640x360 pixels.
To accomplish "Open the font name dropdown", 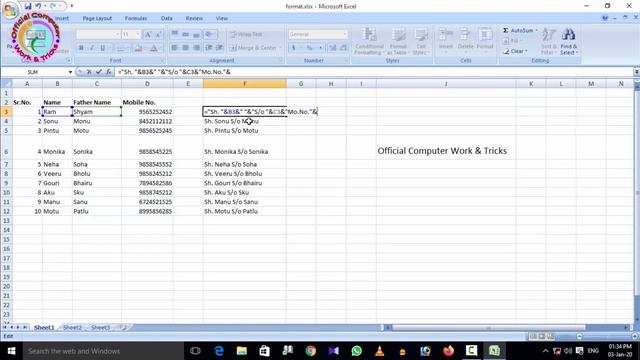I will pos(118,35).
